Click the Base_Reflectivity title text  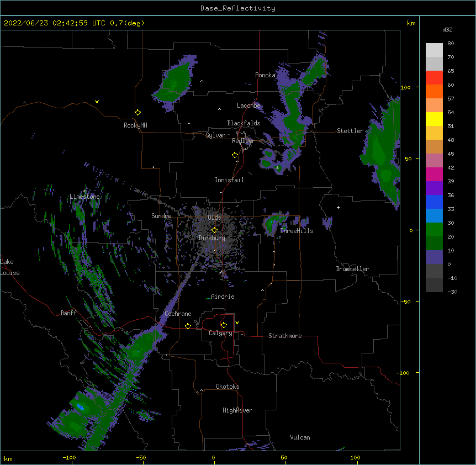[238, 8]
